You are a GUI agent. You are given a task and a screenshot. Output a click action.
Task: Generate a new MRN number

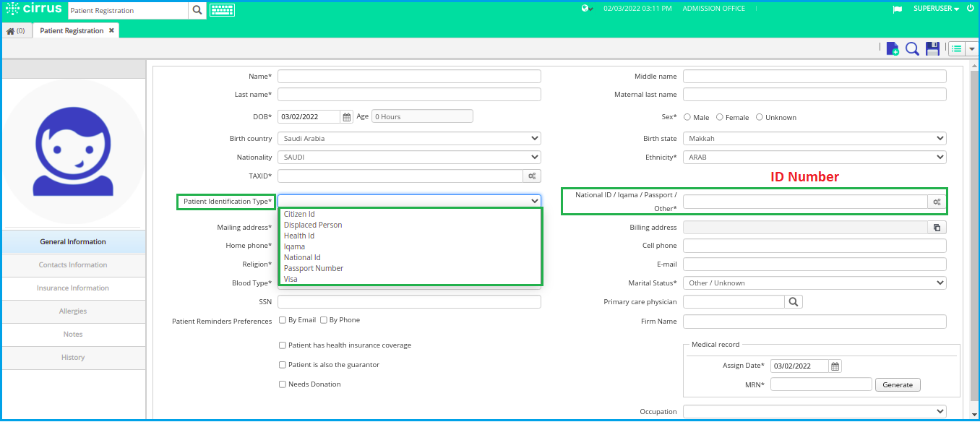[897, 384]
